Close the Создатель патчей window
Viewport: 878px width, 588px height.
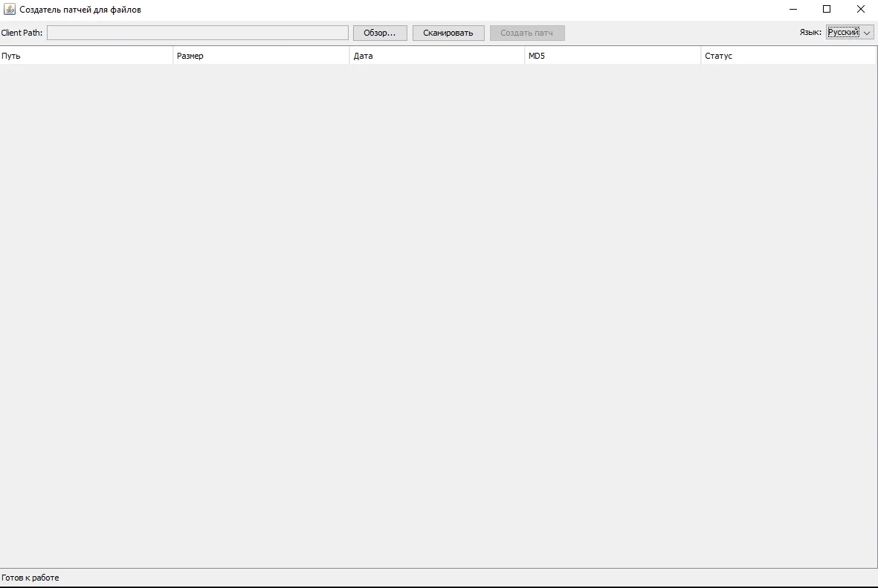861,10
